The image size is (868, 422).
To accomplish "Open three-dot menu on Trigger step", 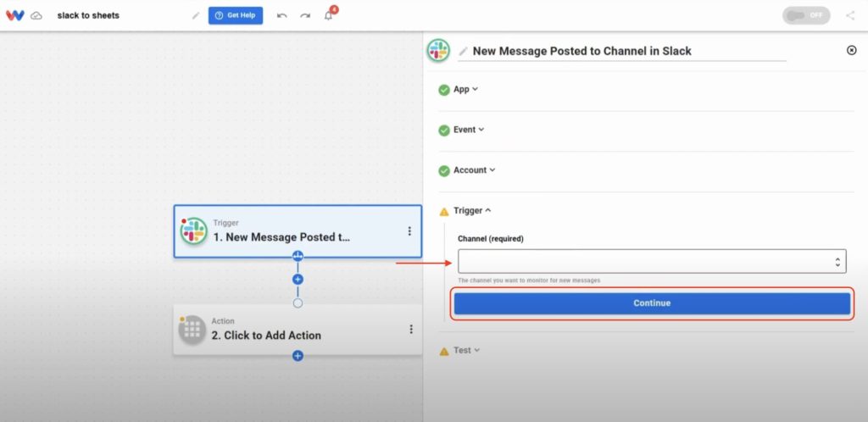I will [x=409, y=231].
